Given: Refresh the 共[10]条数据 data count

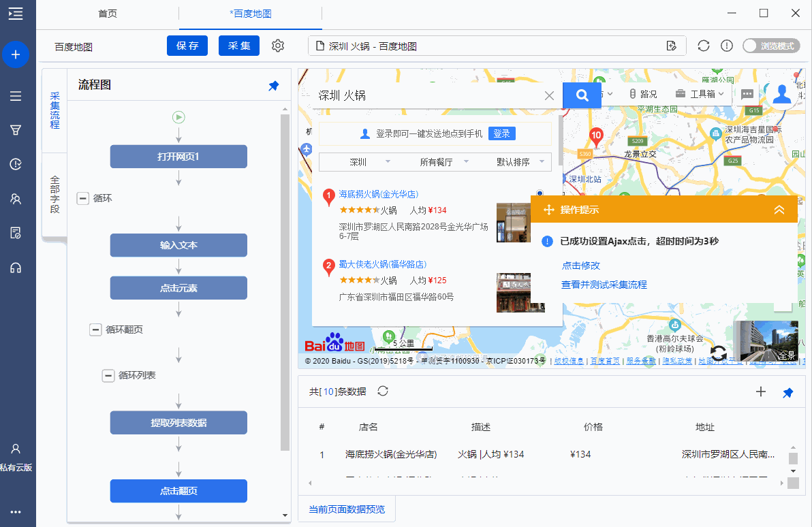Looking at the screenshot, I should pyautogui.click(x=383, y=391).
